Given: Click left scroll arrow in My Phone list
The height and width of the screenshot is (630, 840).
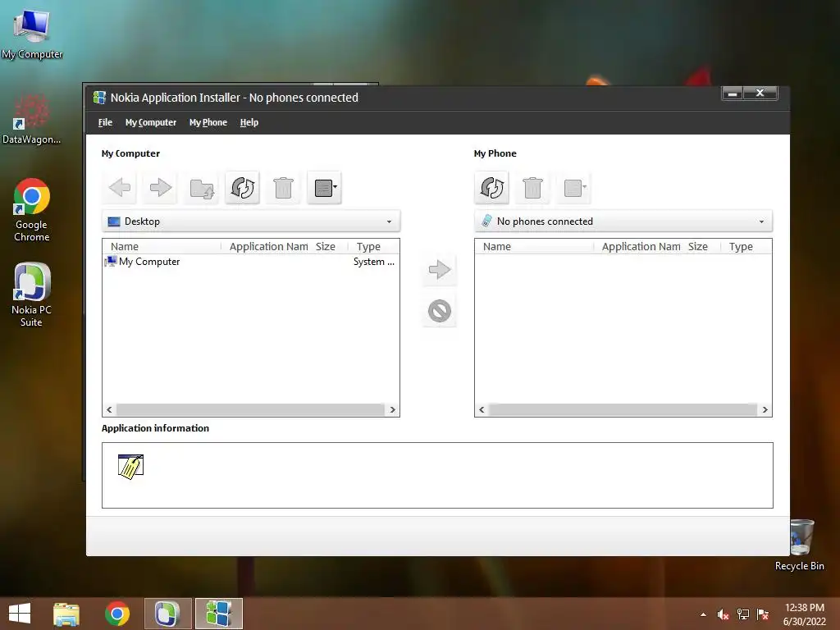Looking at the screenshot, I should (482, 410).
